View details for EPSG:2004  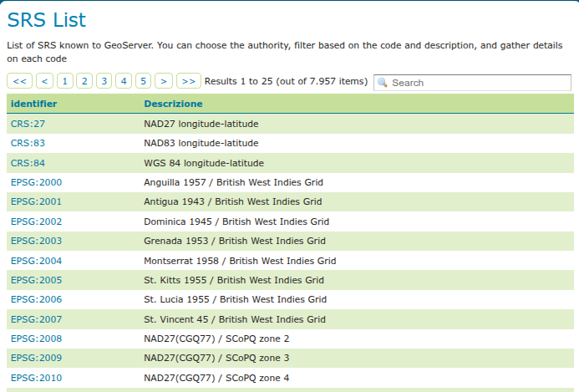point(36,261)
